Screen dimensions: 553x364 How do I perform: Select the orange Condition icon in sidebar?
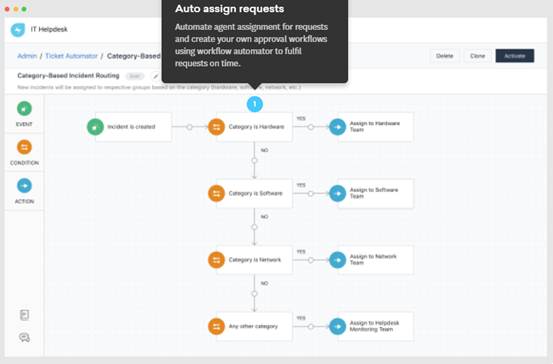pyautogui.click(x=24, y=147)
